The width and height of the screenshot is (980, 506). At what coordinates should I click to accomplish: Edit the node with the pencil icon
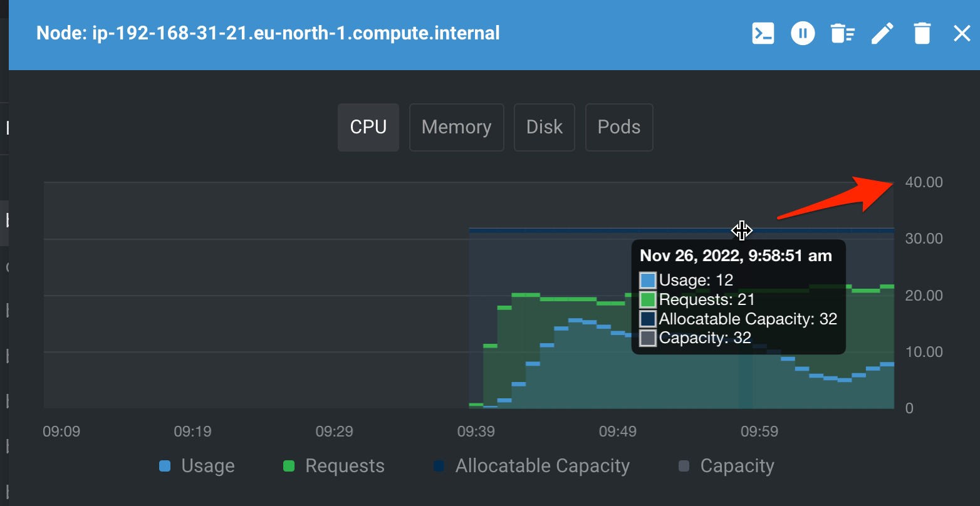(883, 33)
